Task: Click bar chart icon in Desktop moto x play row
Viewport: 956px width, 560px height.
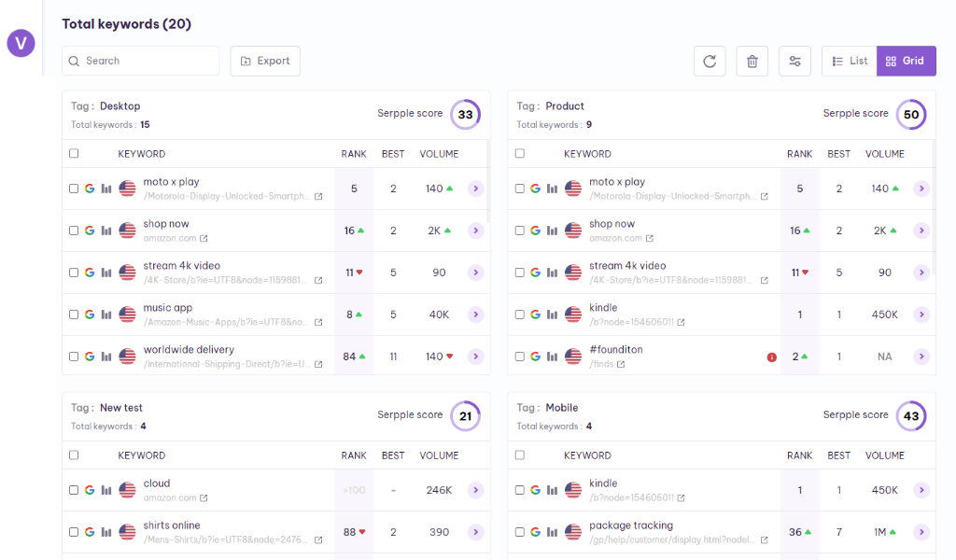Action: [x=106, y=189]
